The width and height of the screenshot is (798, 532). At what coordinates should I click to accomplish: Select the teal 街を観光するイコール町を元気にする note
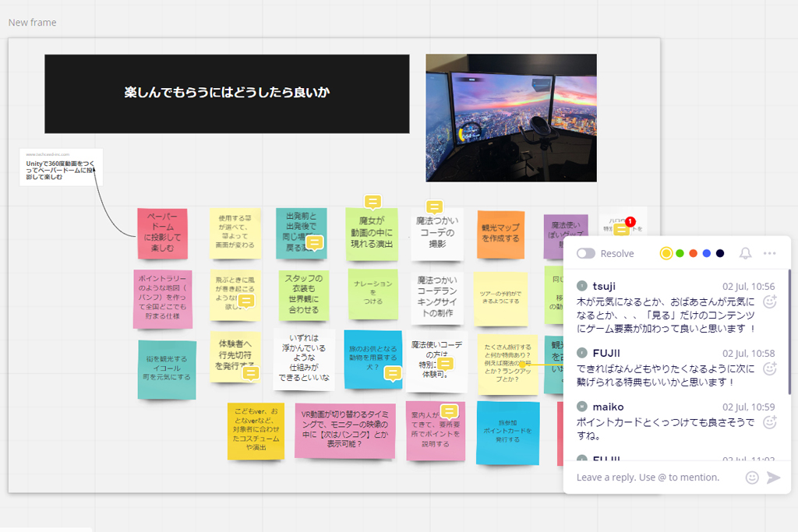[x=167, y=369]
